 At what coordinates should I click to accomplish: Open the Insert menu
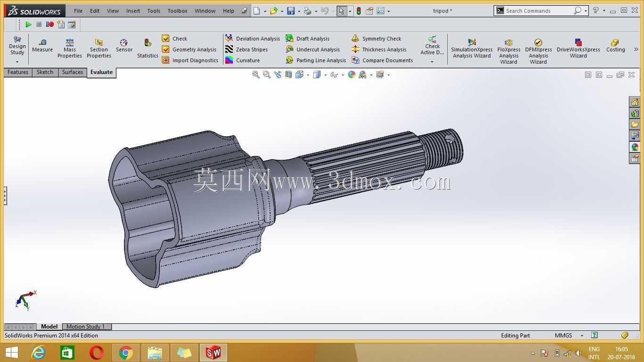click(x=133, y=11)
